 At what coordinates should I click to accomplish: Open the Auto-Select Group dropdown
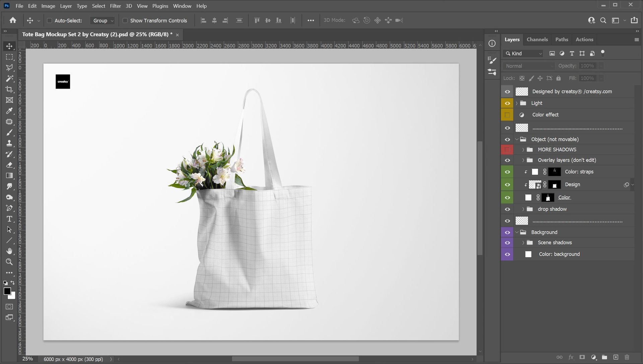[x=102, y=20]
